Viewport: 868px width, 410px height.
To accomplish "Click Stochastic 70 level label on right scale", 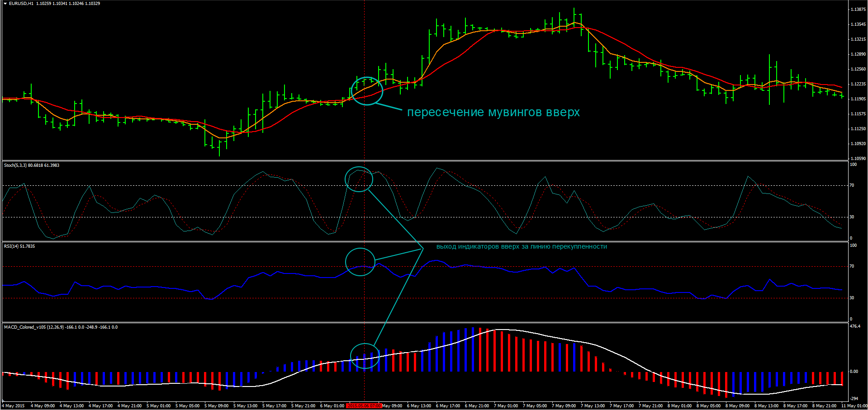I will click(x=852, y=185).
